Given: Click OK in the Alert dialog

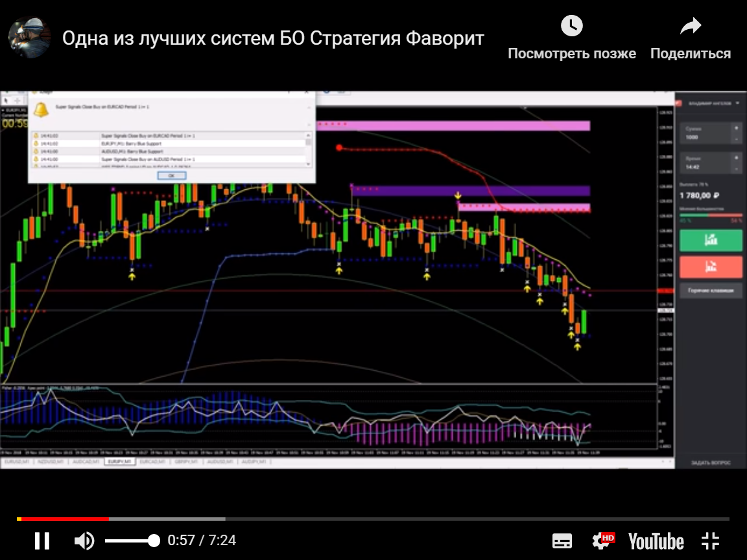Looking at the screenshot, I should (171, 176).
